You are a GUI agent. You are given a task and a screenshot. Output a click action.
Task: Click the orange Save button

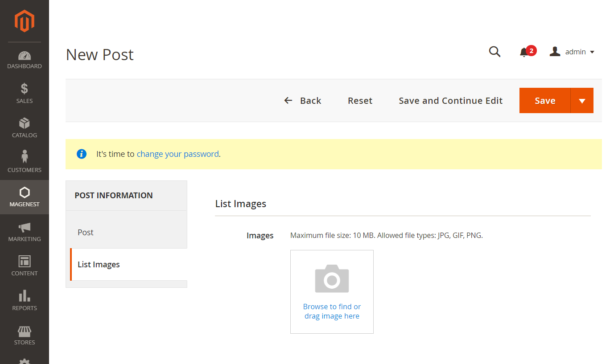(545, 101)
